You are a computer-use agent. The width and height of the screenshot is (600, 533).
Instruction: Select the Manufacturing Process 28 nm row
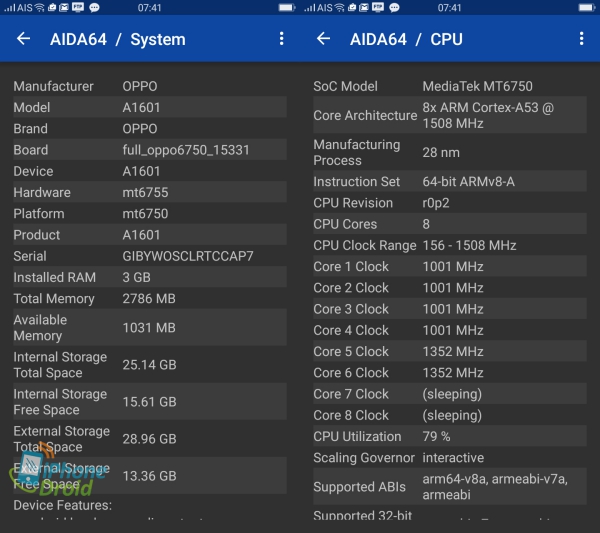450,152
